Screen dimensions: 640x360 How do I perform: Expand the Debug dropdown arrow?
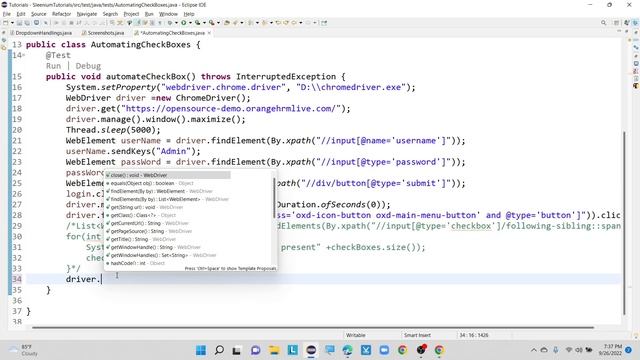coord(176,23)
